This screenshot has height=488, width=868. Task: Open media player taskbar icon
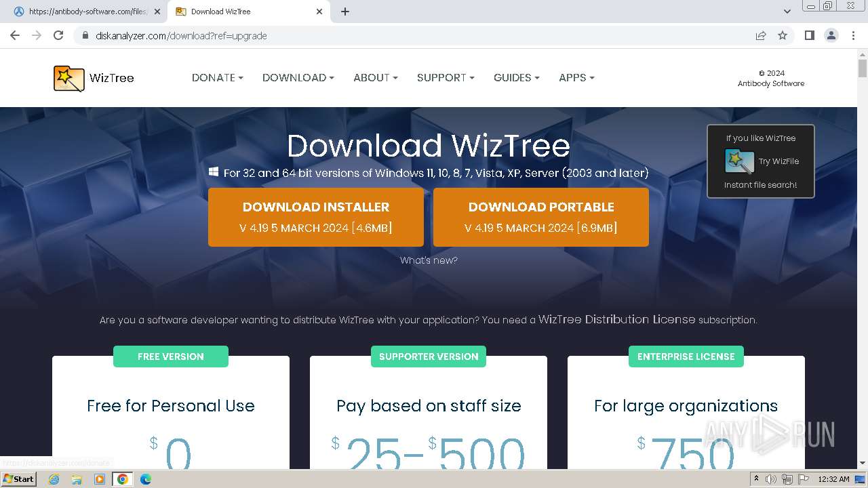(x=100, y=479)
